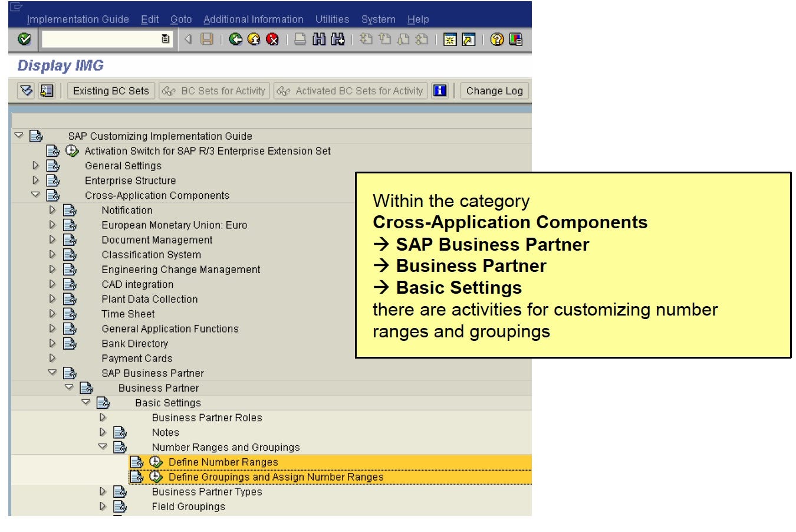The width and height of the screenshot is (796, 532).
Task: Expand the Business Partner Roles node
Action: 103,418
